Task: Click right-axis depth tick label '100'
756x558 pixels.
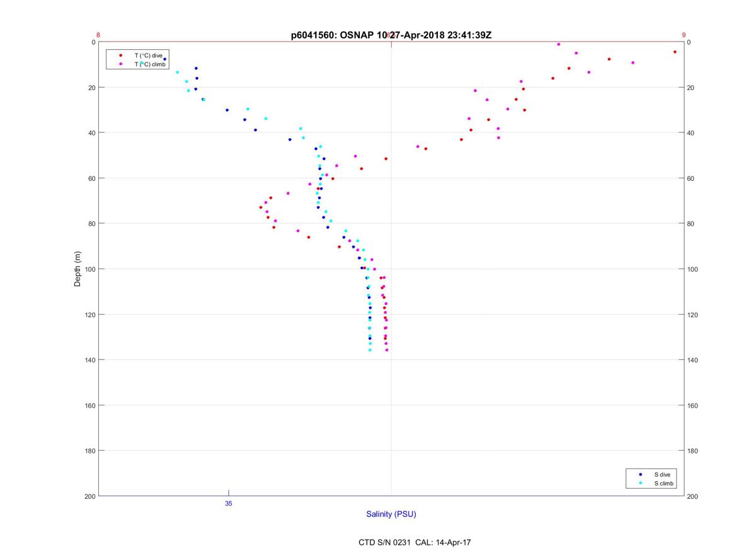Action: click(692, 269)
